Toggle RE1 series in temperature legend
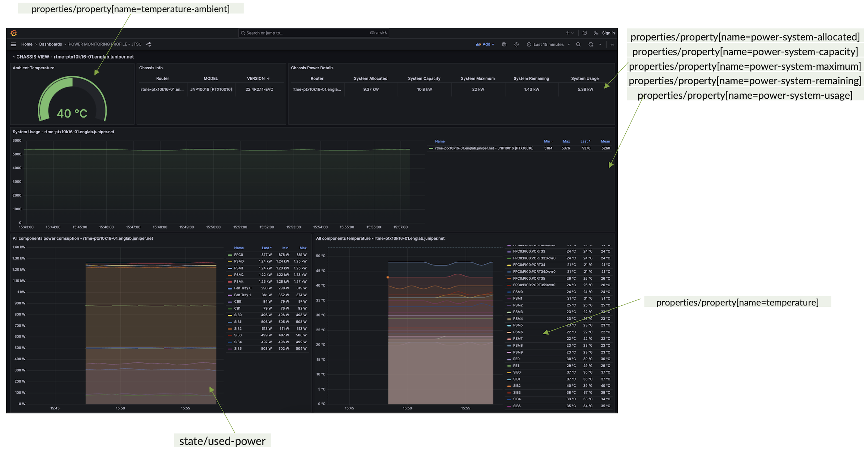The width and height of the screenshot is (868, 451). tap(516, 366)
